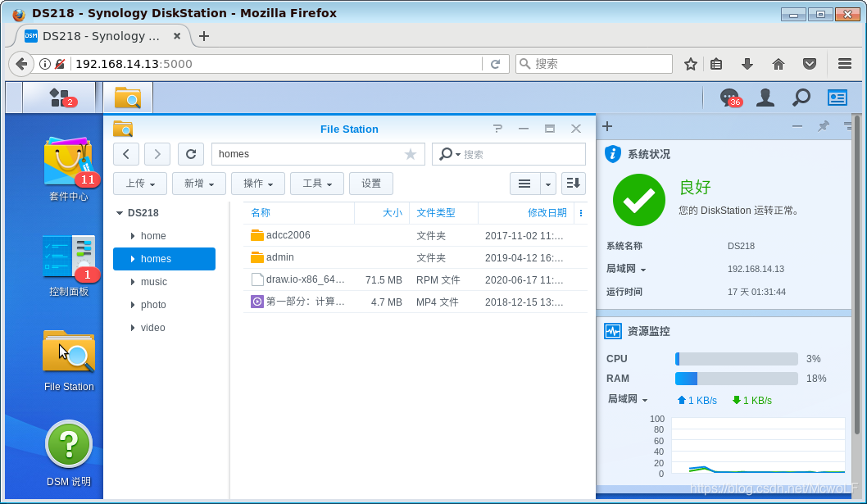Open search filter dropdown arrow in File Station
Viewport: 867px width, 504px height.
(458, 154)
